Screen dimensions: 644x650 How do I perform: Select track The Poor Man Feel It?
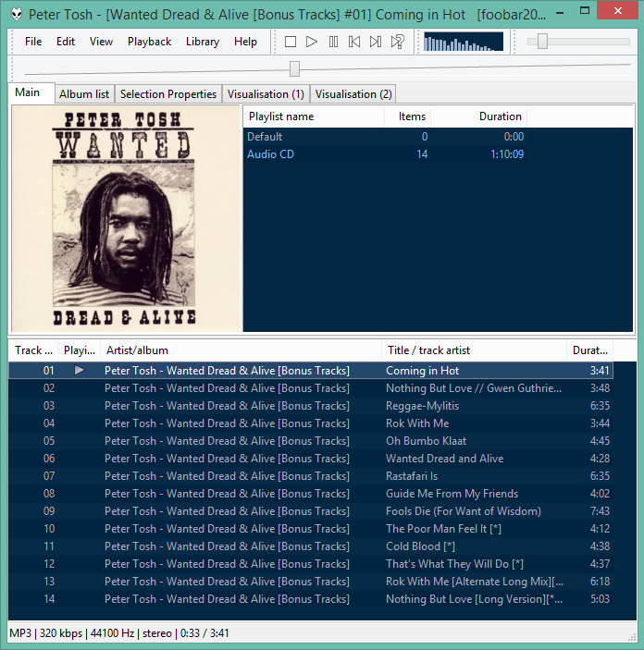310,529
